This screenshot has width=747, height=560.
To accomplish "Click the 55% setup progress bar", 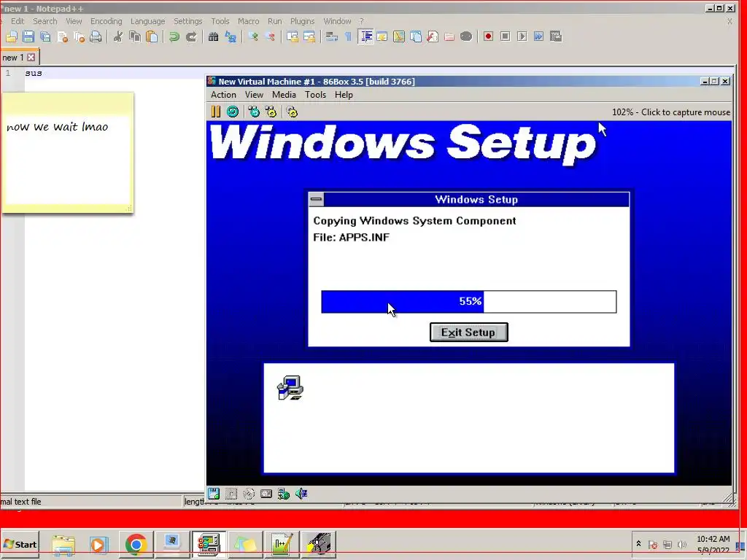I will point(469,301).
